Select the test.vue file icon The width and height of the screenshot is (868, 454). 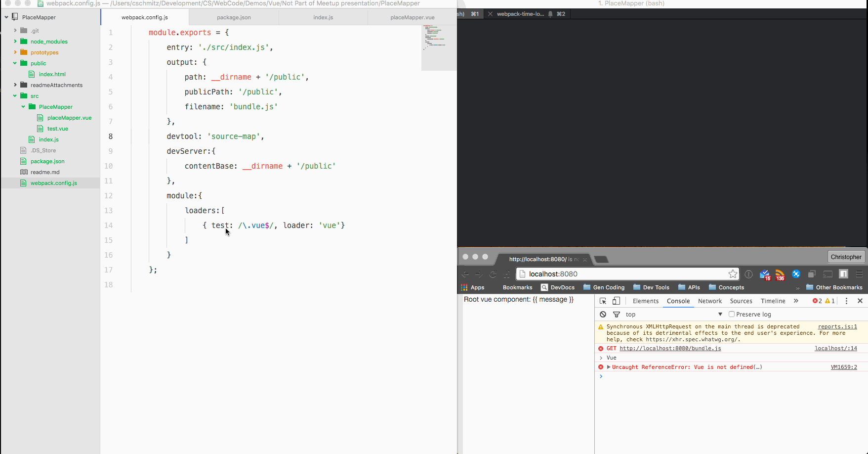pos(40,129)
